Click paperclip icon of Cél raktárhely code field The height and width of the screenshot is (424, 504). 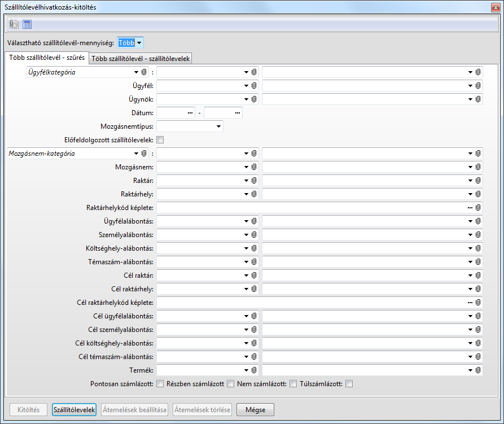tap(254, 289)
